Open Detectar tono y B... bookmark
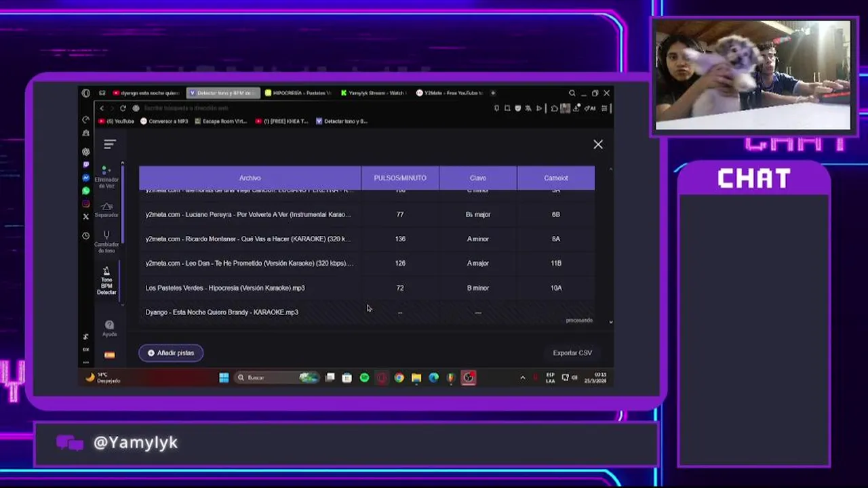Viewport: 868px width, 488px height. tap(342, 121)
